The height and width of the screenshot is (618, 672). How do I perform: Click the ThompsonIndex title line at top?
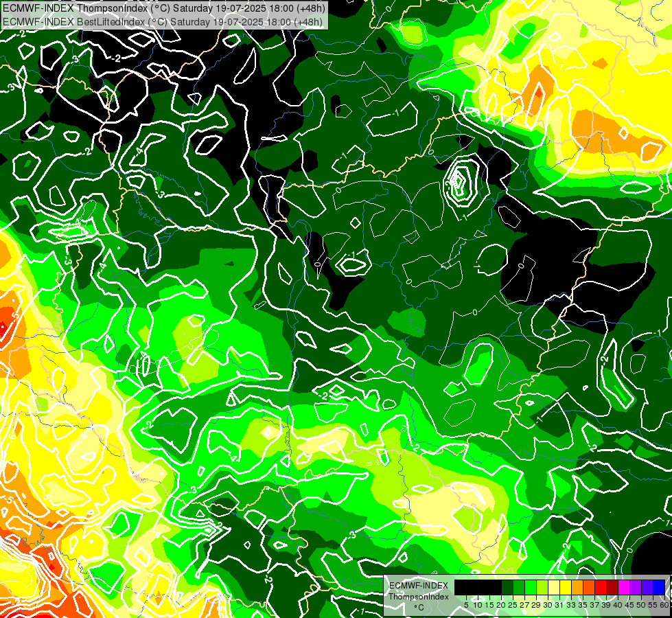click(164, 8)
